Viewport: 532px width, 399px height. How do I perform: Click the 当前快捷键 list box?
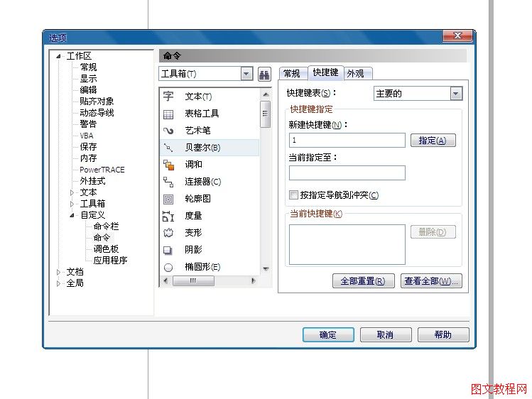pos(347,244)
